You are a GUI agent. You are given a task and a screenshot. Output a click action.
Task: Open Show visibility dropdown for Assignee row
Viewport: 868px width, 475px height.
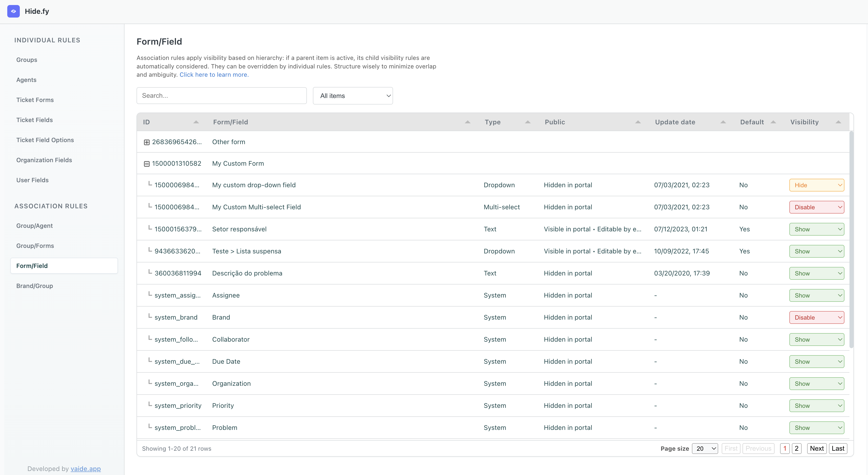click(816, 295)
